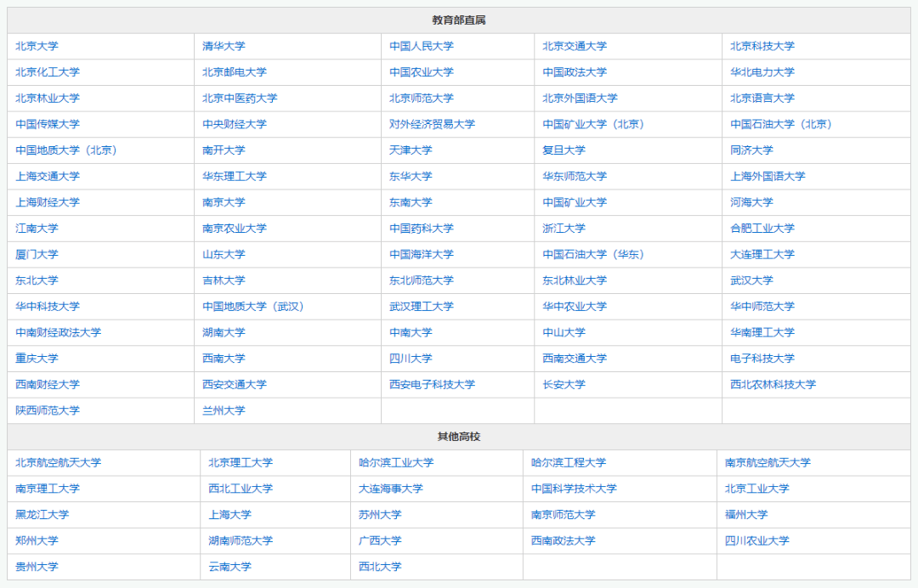918x588 pixels.
Task: Click the 教育部直属 section header
Action: pyautogui.click(x=459, y=20)
